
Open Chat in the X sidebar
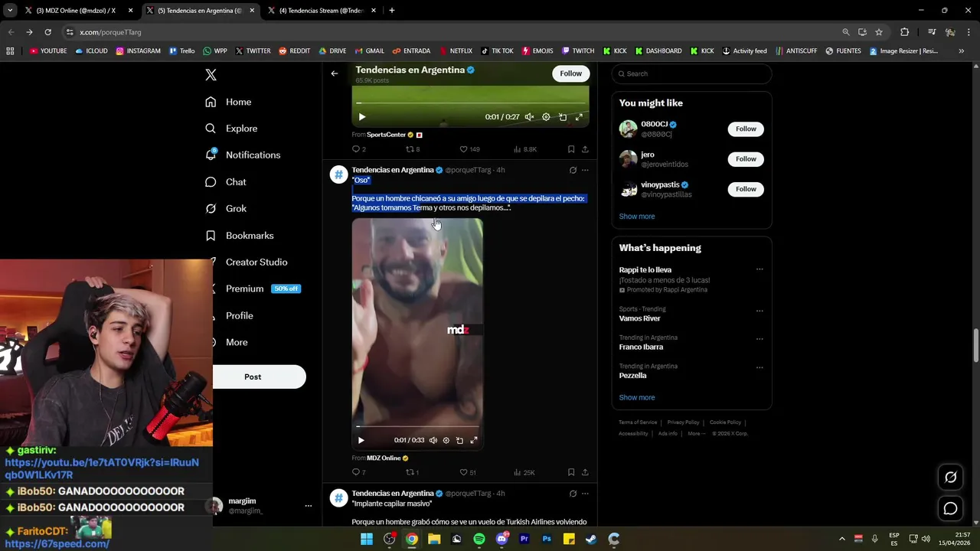[226, 182]
